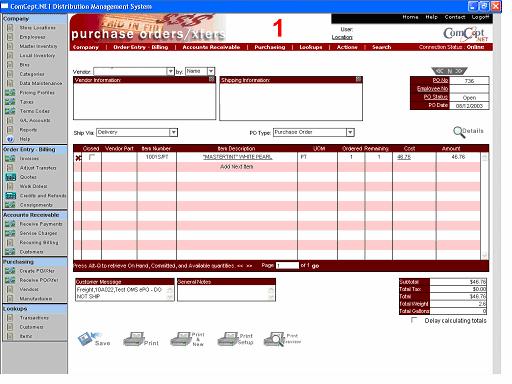
Task: Expand the Vendor dropdown list
Action: coord(170,71)
